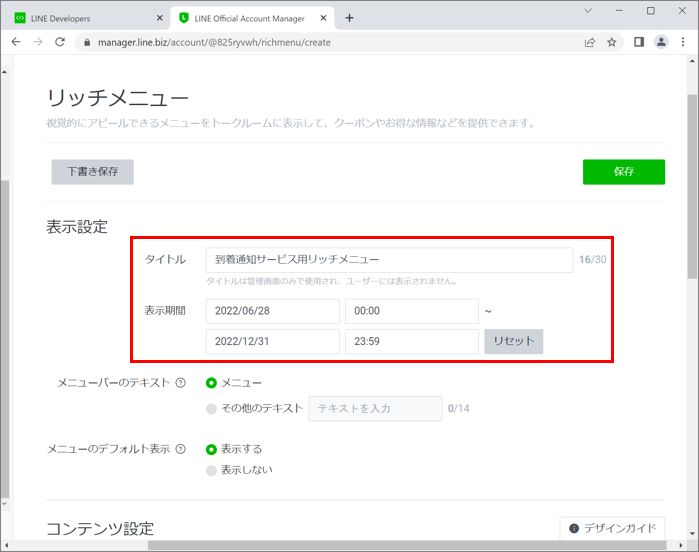Image resolution: width=699 pixels, height=552 pixels.
Task: Open the profile avatar icon
Action: [x=661, y=42]
